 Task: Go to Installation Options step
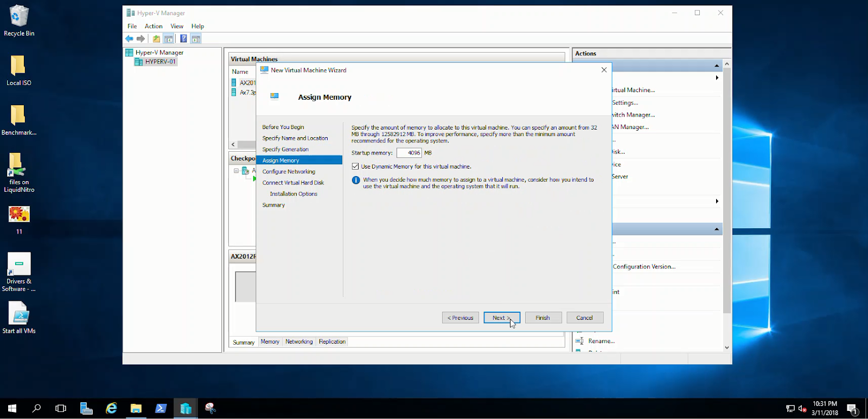pyautogui.click(x=293, y=194)
